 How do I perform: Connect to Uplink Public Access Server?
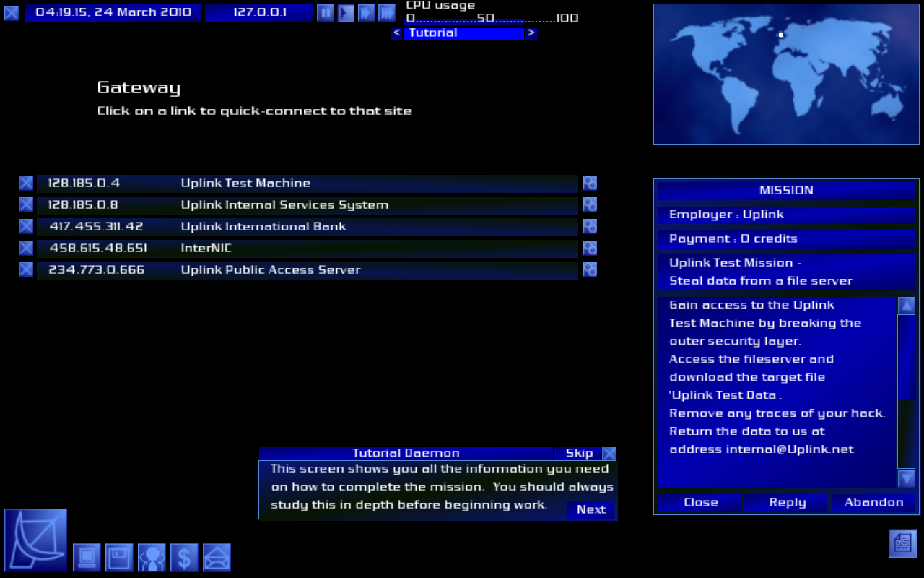[x=308, y=270]
